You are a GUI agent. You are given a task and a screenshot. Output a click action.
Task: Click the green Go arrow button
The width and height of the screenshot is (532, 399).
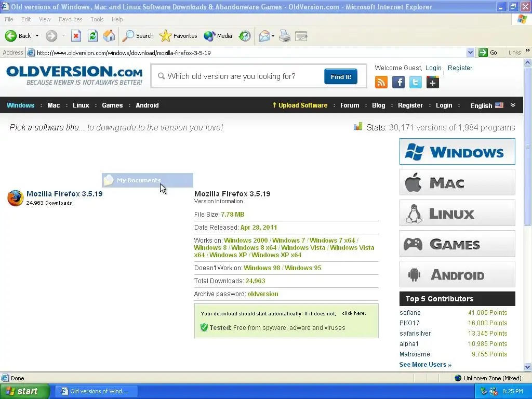pyautogui.click(x=483, y=52)
